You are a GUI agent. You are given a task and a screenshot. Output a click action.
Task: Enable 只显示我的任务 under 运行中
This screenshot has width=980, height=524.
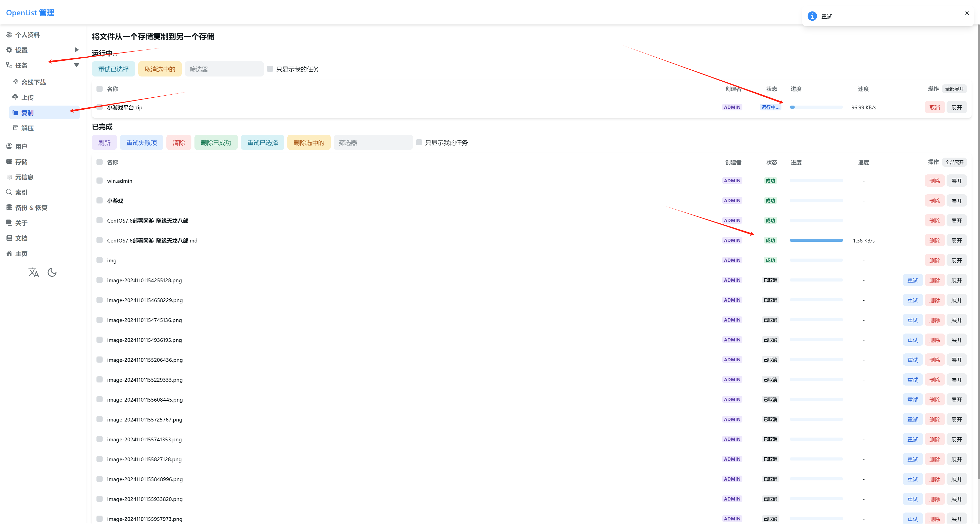point(270,69)
